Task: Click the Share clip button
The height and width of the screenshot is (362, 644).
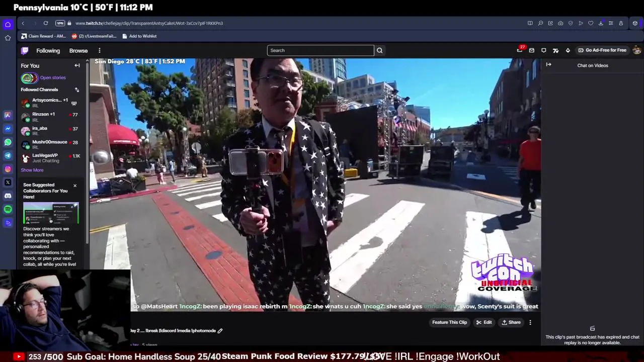Action: (511, 322)
